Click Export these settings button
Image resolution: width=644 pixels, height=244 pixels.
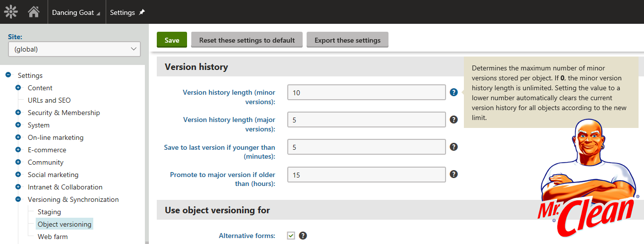point(347,40)
